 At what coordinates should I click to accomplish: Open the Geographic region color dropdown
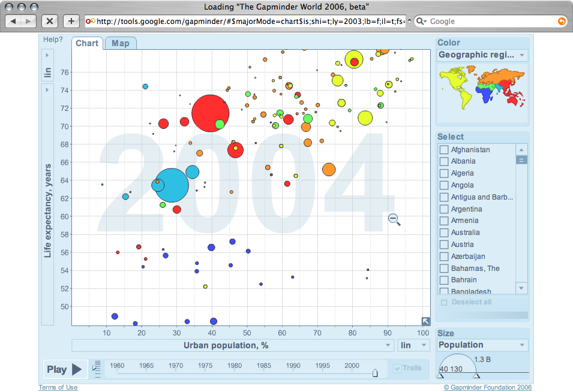tap(482, 55)
